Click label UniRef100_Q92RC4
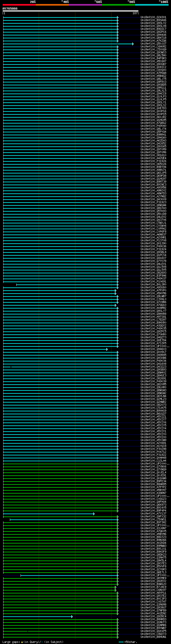171x644 pixels. coord(153,616)
